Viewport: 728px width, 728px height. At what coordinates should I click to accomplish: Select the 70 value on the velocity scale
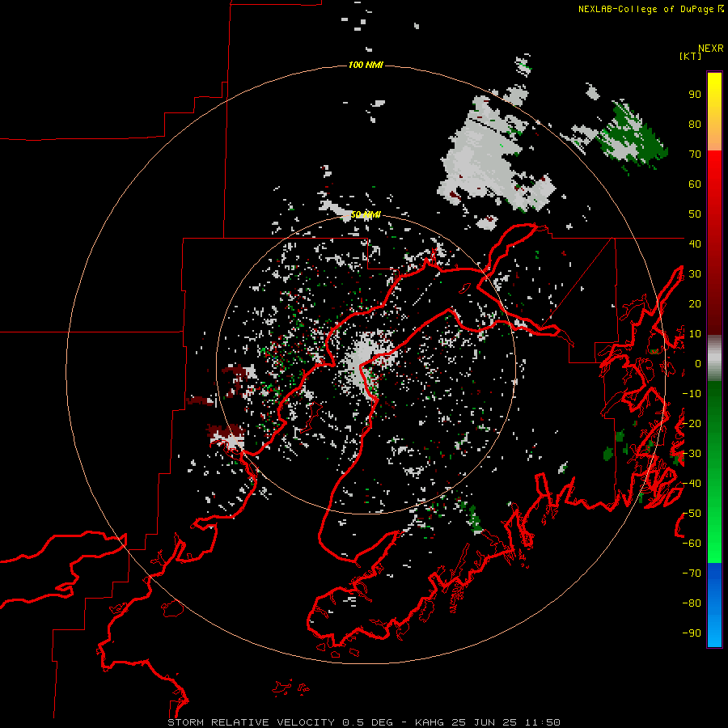[x=695, y=154]
